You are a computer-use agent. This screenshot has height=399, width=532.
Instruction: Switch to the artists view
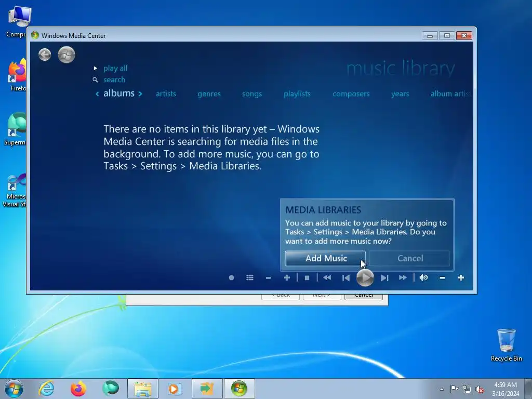[x=166, y=94]
